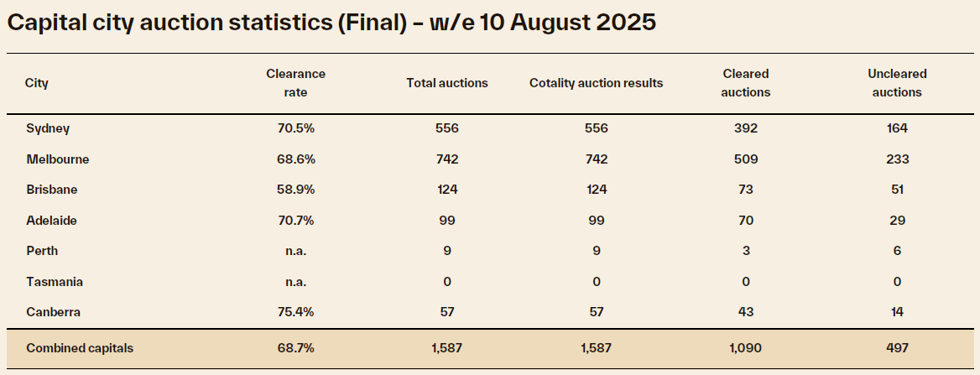Click the Canberra city name
Screen dimensions: 980x375
pos(54,312)
